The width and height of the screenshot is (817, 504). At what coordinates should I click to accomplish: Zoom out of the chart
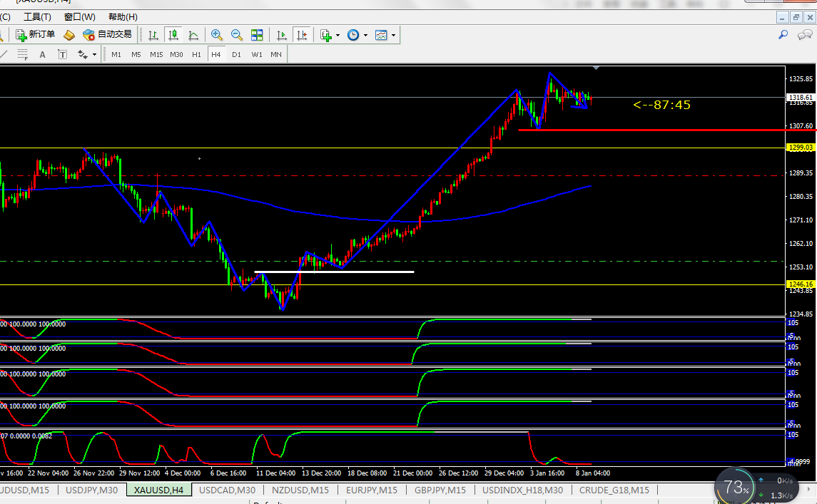pos(237,35)
